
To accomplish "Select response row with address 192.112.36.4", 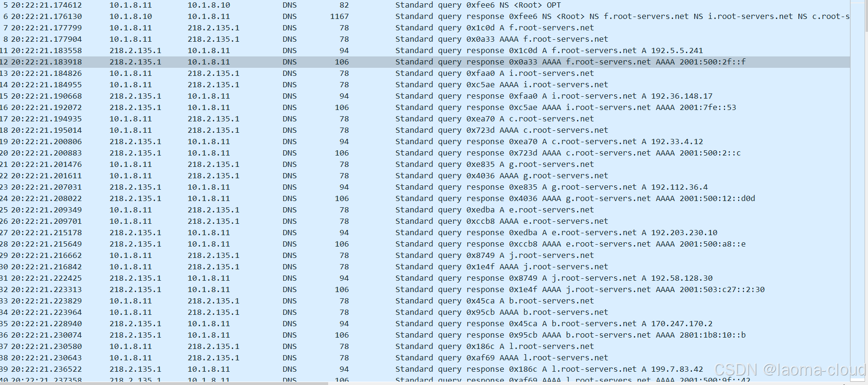I will coord(425,187).
